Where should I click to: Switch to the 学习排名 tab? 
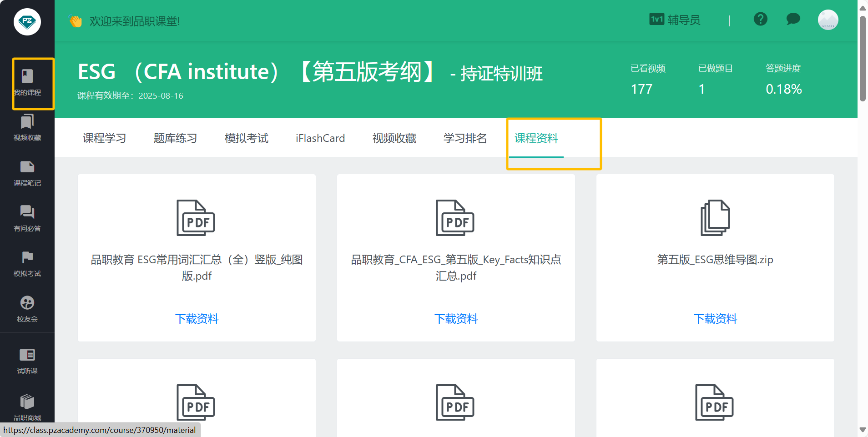pyautogui.click(x=465, y=138)
